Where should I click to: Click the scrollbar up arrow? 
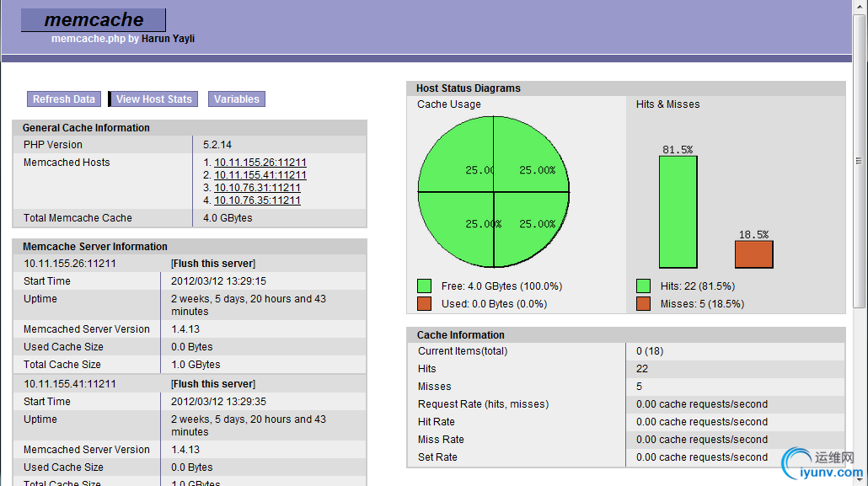click(859, 6)
